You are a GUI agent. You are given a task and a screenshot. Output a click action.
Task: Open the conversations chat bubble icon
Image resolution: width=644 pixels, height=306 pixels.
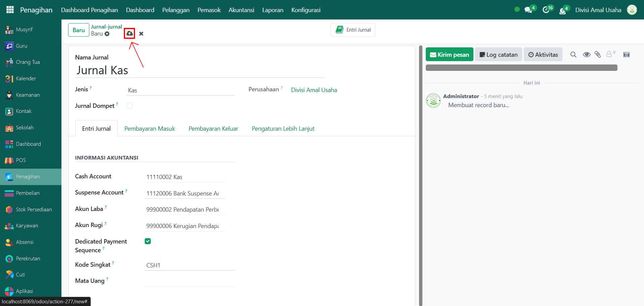pos(528,10)
